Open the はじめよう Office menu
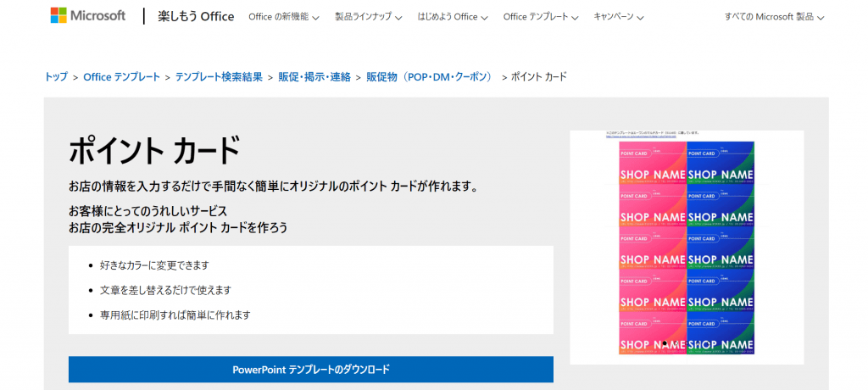Viewport: 868px width, 390px height. (x=453, y=17)
